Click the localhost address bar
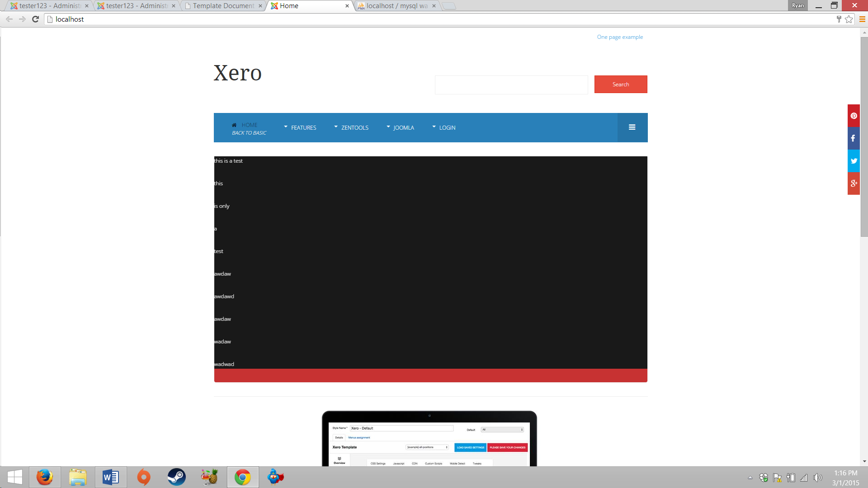Screen dimensions: 868x488 click(441, 19)
